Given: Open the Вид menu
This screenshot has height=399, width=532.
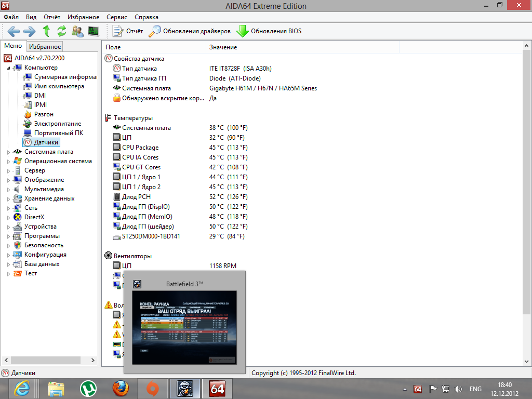Looking at the screenshot, I should point(31,17).
